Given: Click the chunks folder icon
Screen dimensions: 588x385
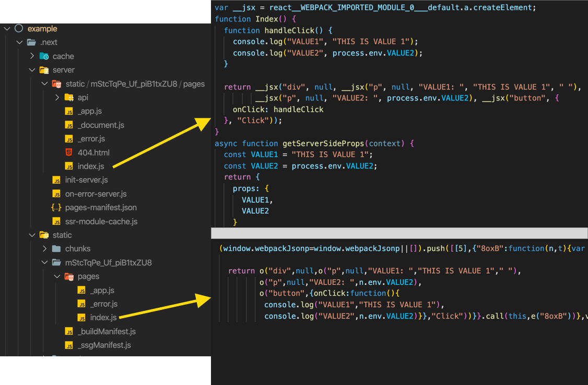Looking at the screenshot, I should tap(56, 249).
